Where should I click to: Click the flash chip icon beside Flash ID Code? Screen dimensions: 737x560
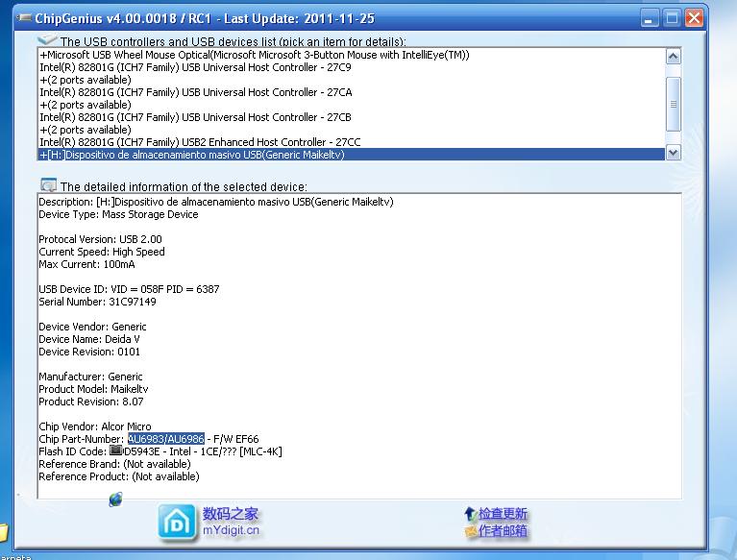point(115,450)
